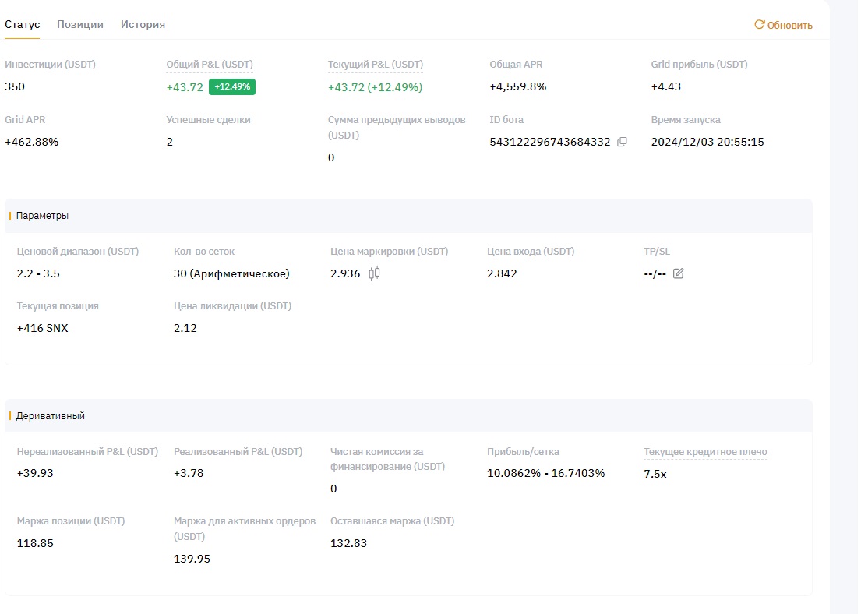Click the Общая APR value +4,559.8%

click(517, 86)
